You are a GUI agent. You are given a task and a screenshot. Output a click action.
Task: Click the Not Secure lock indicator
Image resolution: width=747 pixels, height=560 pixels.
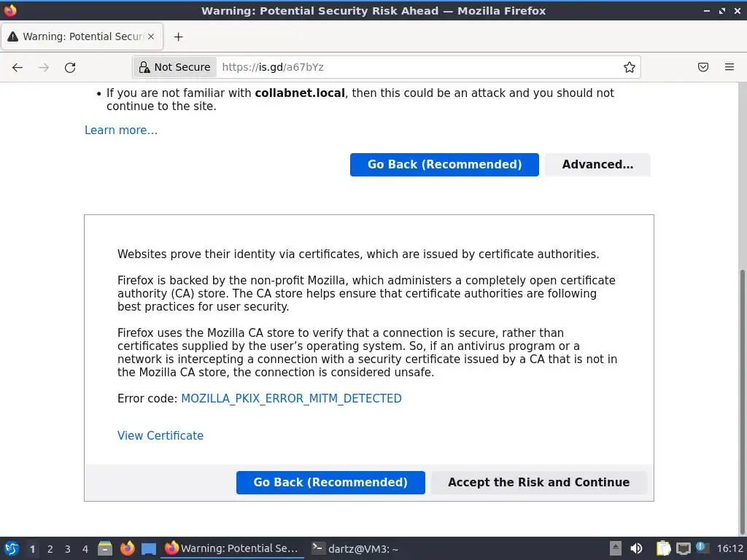click(x=175, y=67)
